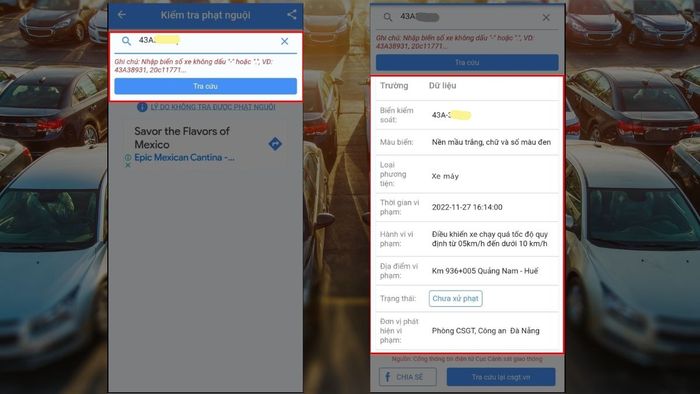Click the 'Hành vi vi phạm:' field label
This screenshot has height=394, width=700.
[396, 239]
